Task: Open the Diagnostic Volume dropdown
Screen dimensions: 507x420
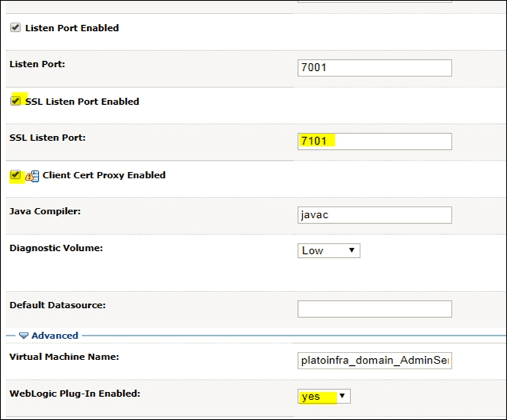Action: (x=329, y=251)
